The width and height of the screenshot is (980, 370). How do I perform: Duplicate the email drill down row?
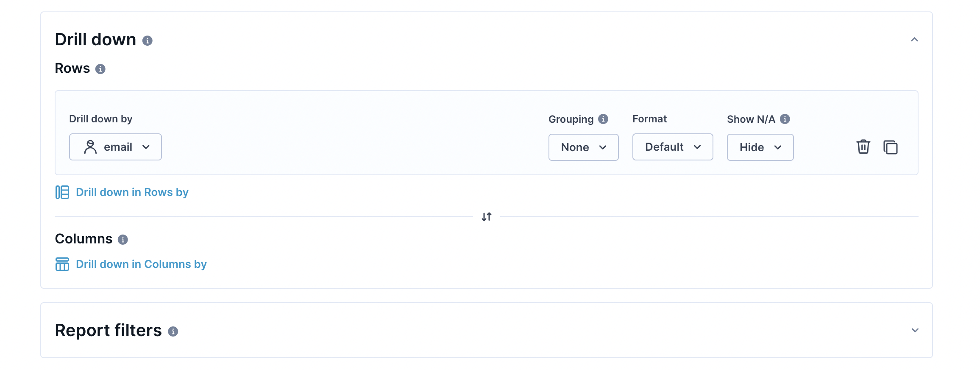[x=891, y=147]
